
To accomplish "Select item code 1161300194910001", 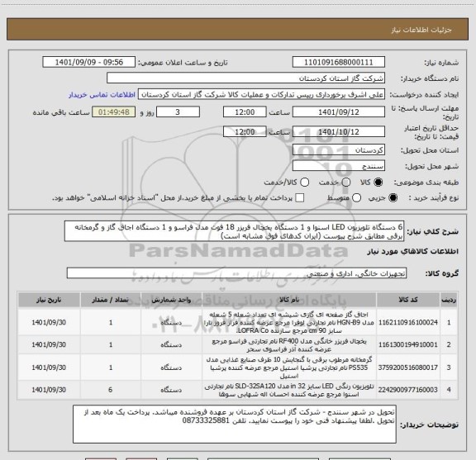I will coord(408,344).
